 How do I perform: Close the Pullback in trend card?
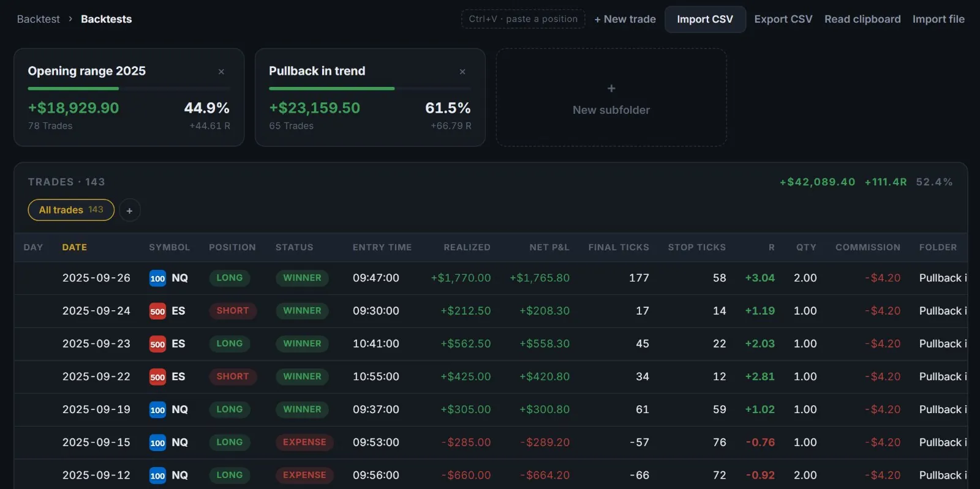coord(462,72)
